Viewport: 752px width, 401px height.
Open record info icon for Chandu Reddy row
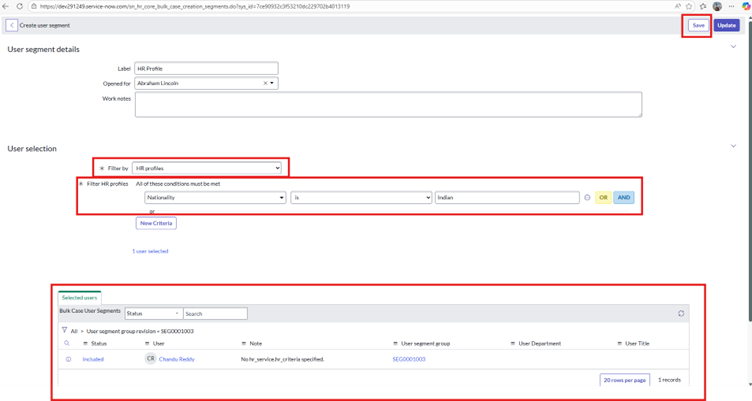point(69,358)
